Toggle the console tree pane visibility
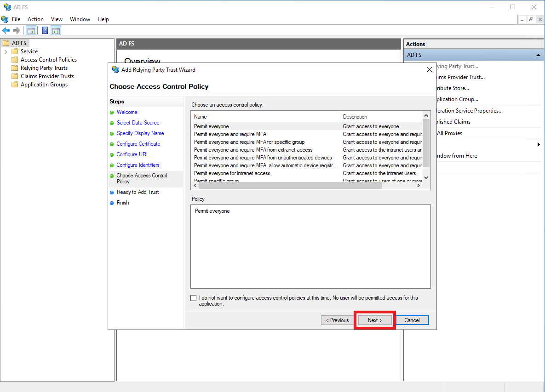545x392 pixels. click(x=31, y=30)
